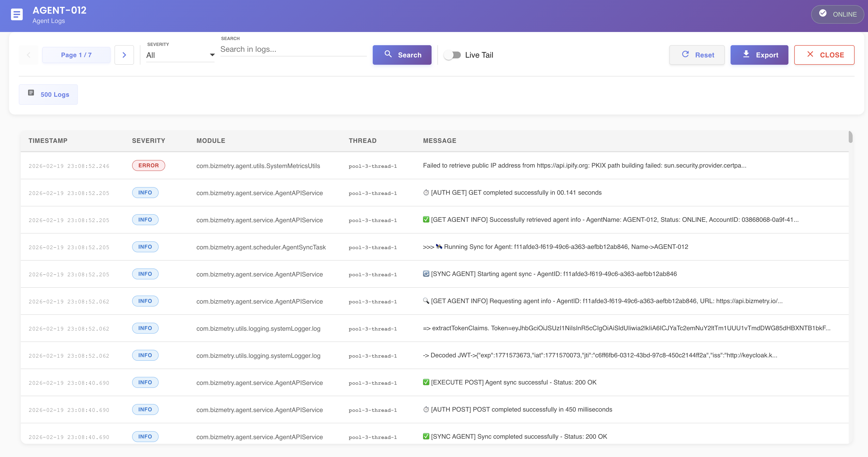Click the ERROR severity badge
Screen dimensions: 868x457
coord(148,166)
